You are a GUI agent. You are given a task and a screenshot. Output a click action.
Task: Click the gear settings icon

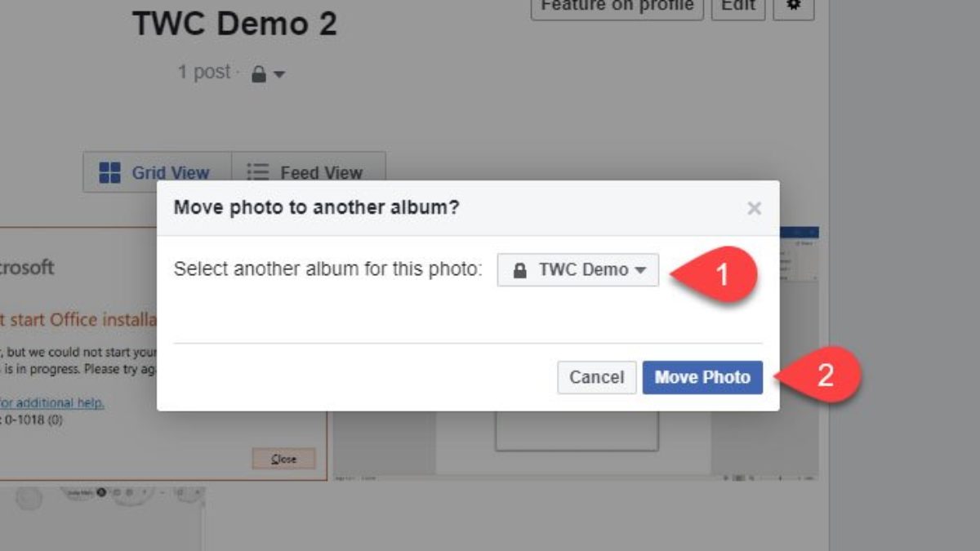pyautogui.click(x=793, y=7)
